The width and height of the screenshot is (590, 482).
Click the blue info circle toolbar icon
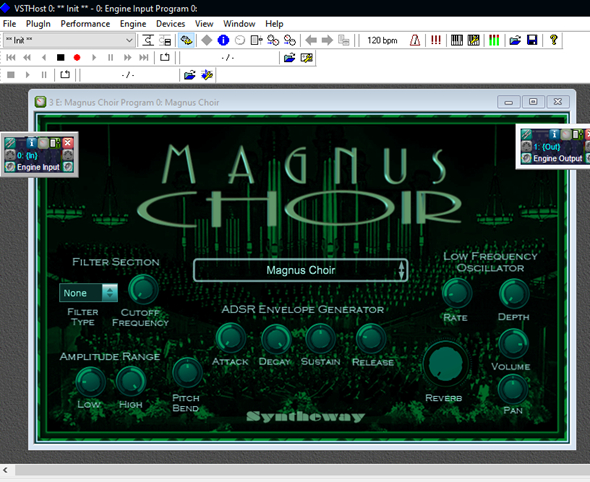click(x=223, y=40)
